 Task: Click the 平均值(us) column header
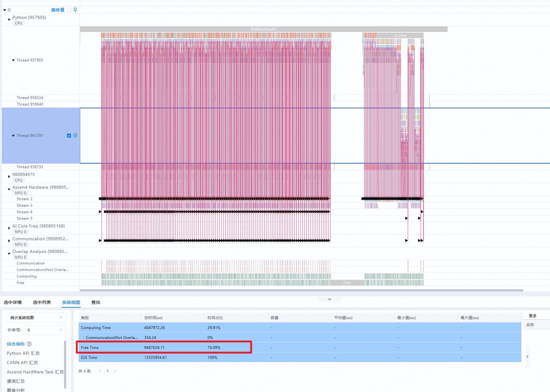(x=343, y=318)
